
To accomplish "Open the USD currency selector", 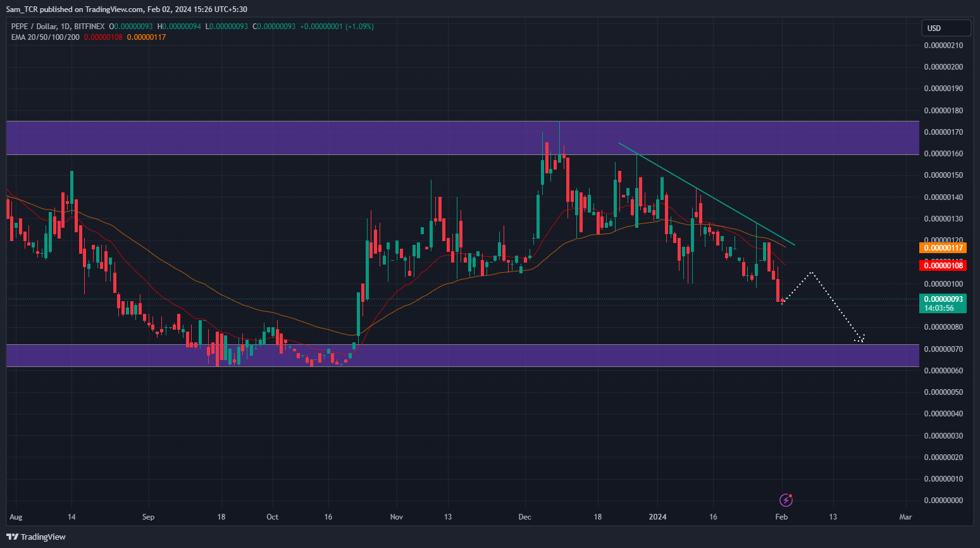I will click(x=946, y=28).
